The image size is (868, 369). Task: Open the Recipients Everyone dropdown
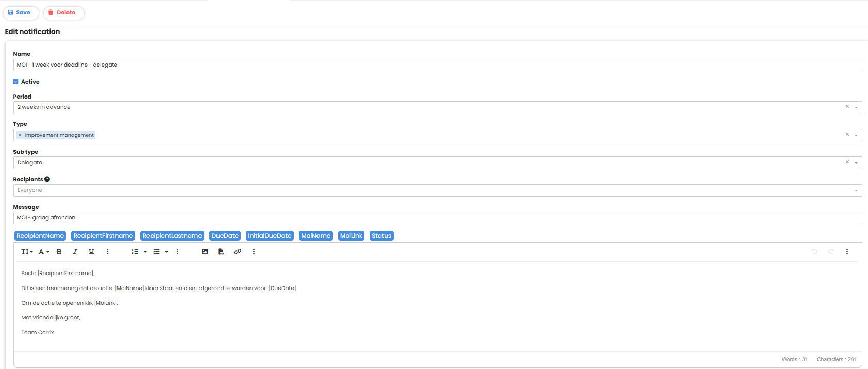[438, 190]
